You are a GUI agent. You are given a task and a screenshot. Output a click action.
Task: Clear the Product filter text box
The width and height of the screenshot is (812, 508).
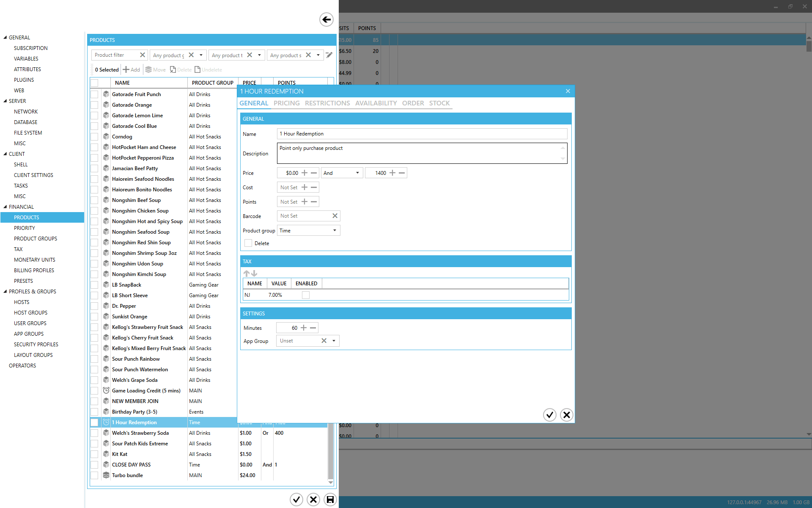click(x=143, y=55)
